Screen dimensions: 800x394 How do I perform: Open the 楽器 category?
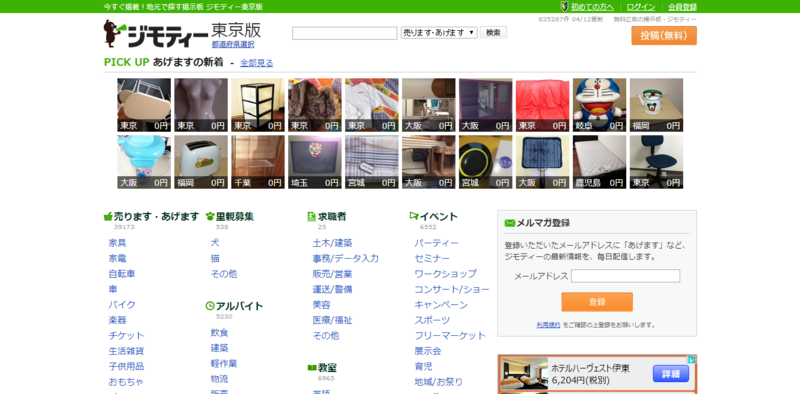[x=117, y=320]
